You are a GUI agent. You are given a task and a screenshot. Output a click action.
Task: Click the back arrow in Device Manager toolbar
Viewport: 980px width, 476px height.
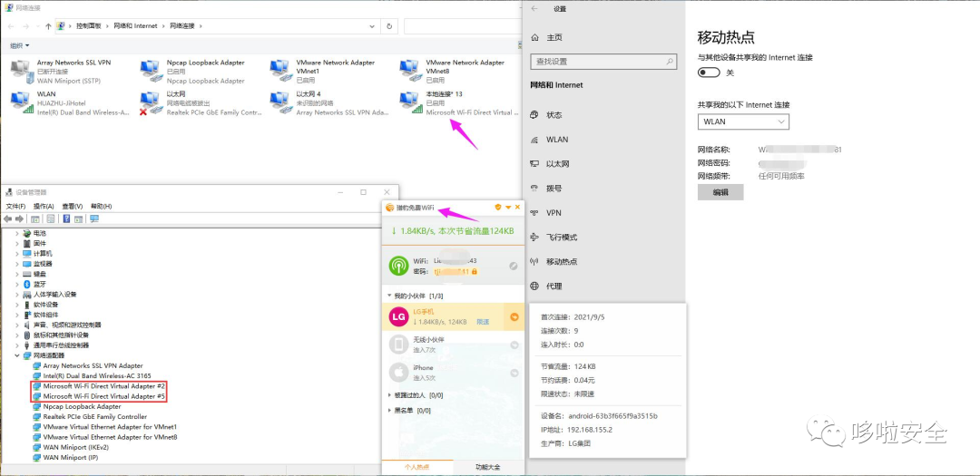[8, 219]
